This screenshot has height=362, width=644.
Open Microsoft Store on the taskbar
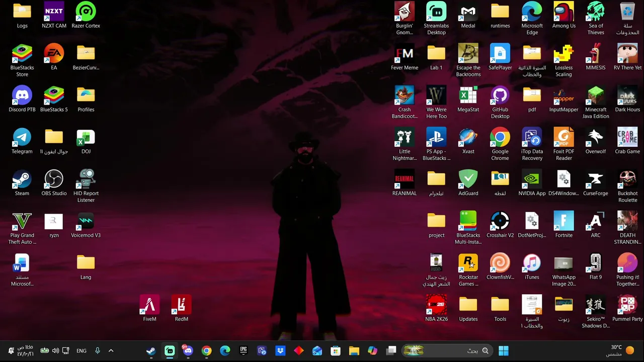[336, 350]
